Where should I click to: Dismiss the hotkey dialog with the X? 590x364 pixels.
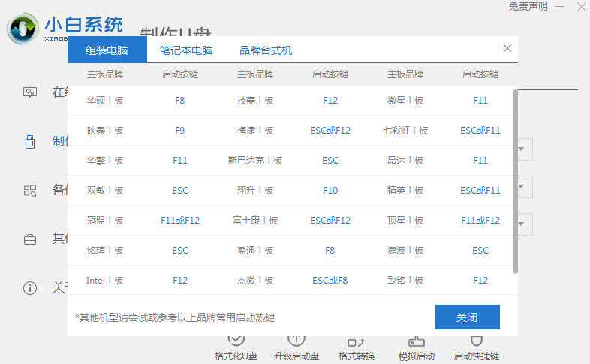pos(507,48)
